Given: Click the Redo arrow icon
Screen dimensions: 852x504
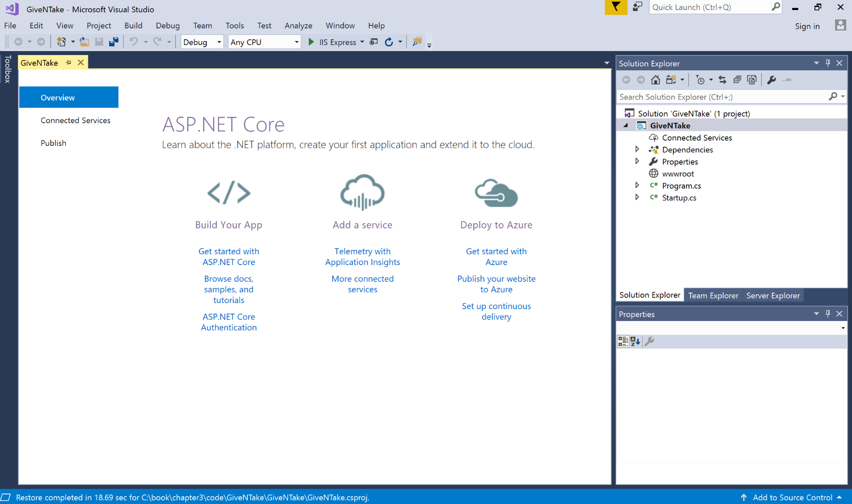Looking at the screenshot, I should [157, 42].
